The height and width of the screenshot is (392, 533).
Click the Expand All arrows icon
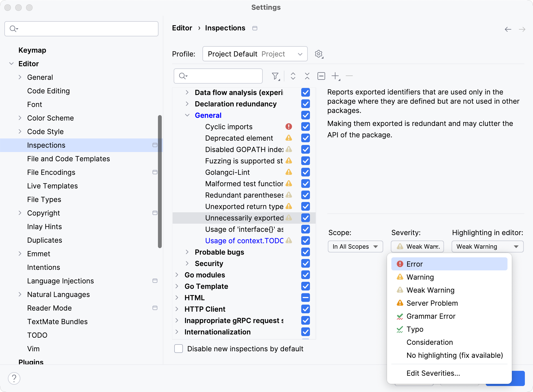293,76
